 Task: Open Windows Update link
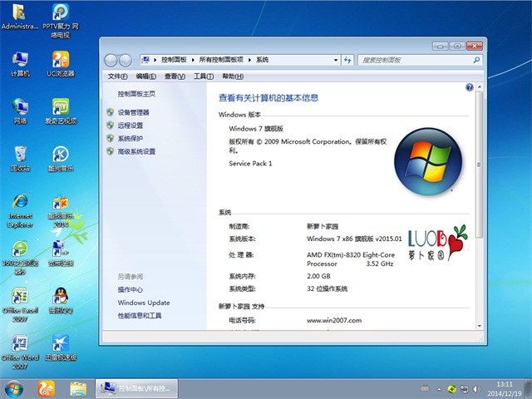(x=143, y=303)
